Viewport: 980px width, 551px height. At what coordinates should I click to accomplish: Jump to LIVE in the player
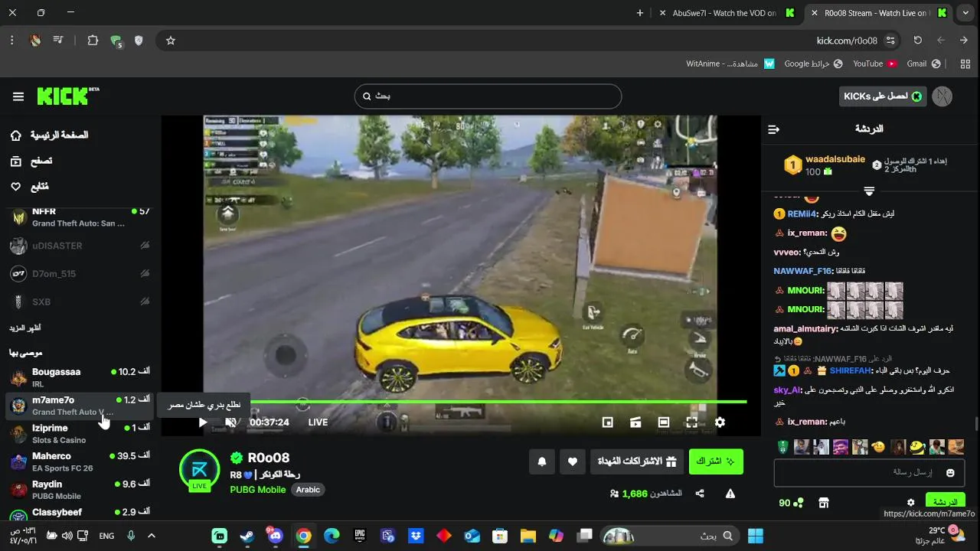318,422
